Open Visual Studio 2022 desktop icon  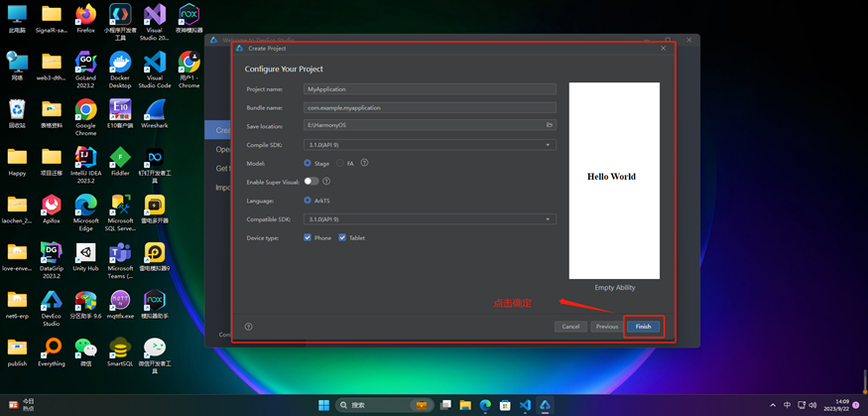coord(155,22)
